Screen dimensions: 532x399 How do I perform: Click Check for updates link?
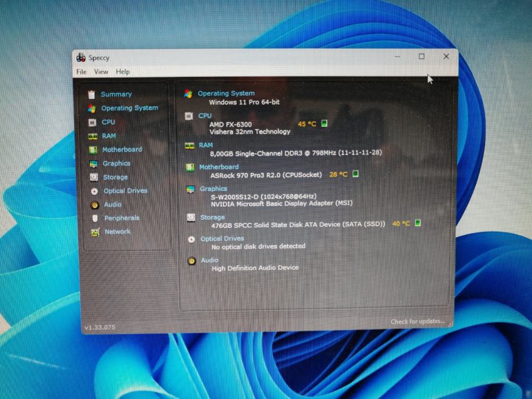click(417, 322)
